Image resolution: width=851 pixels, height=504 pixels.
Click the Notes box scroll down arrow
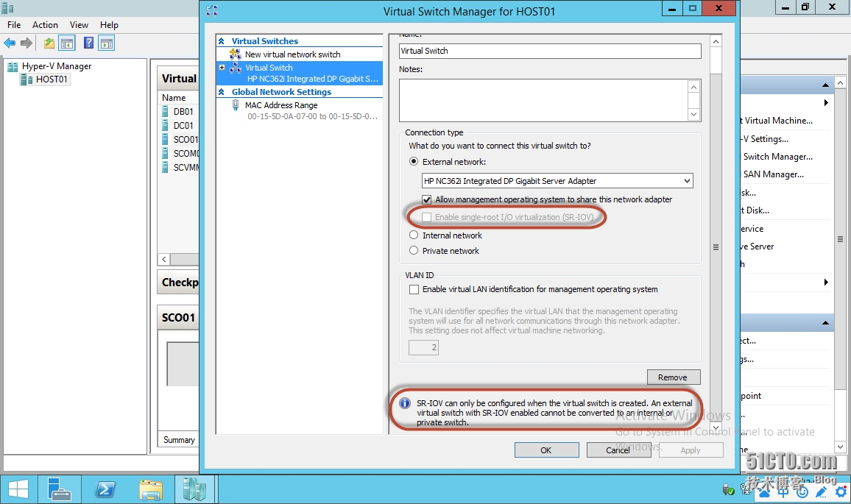tap(693, 115)
